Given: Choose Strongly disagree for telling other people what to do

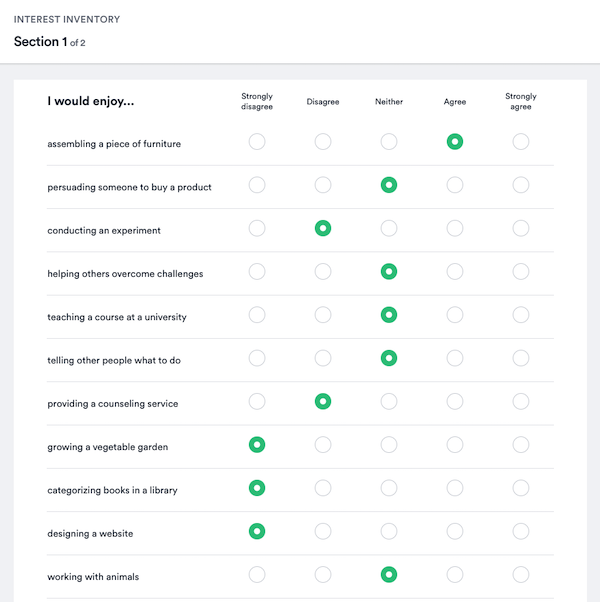Looking at the screenshot, I should [x=257, y=358].
